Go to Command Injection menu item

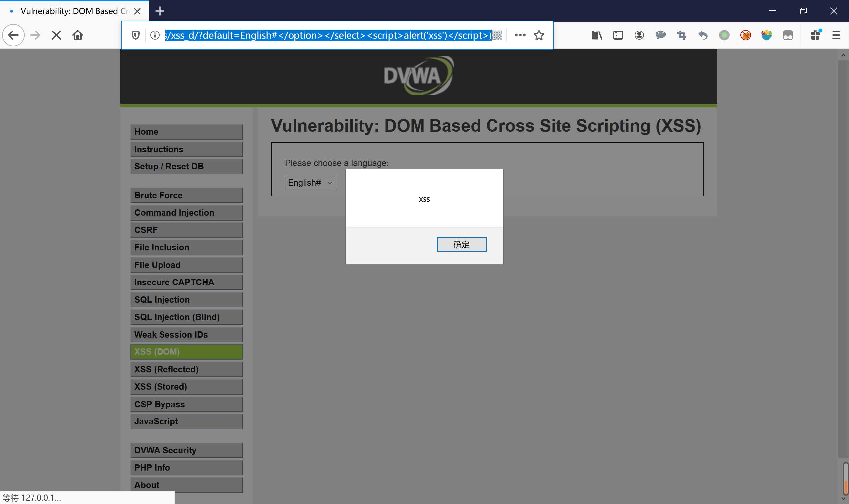point(186,213)
